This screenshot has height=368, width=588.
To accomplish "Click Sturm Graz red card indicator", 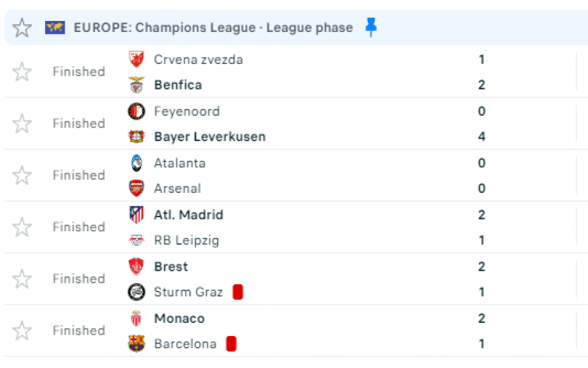I will click(238, 292).
